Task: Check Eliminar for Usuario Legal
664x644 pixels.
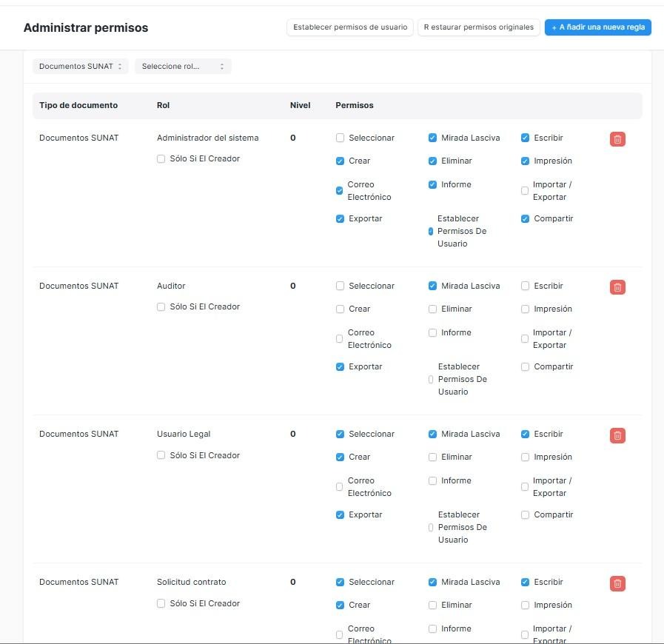Action: (x=433, y=457)
